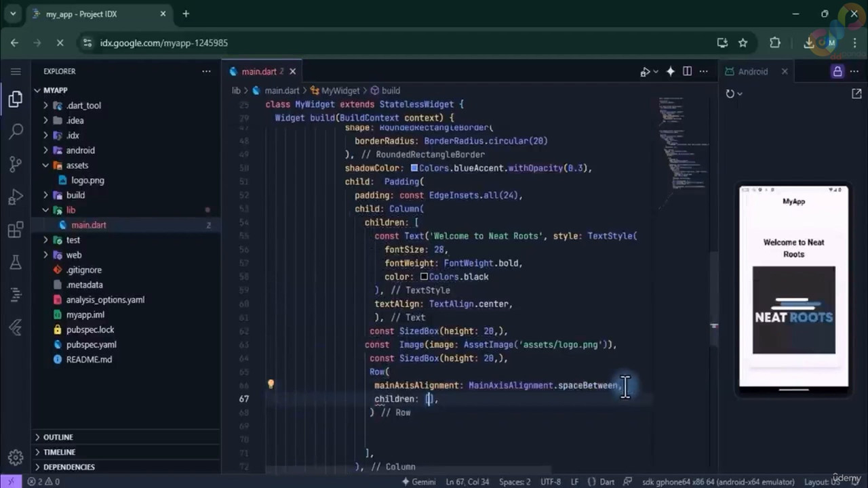Image resolution: width=868 pixels, height=488 pixels.
Task: Open the Manage settings gear
Action: coord(16,456)
